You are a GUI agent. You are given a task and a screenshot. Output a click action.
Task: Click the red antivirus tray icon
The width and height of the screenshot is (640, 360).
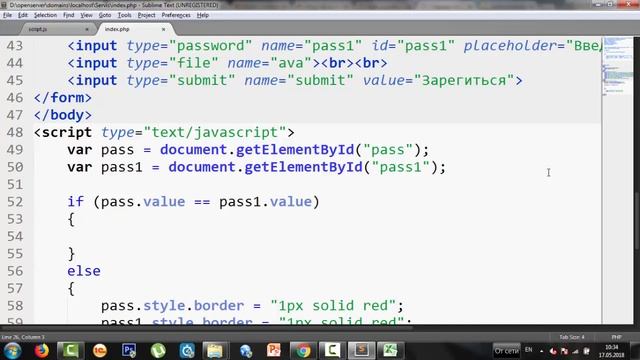[553, 351]
